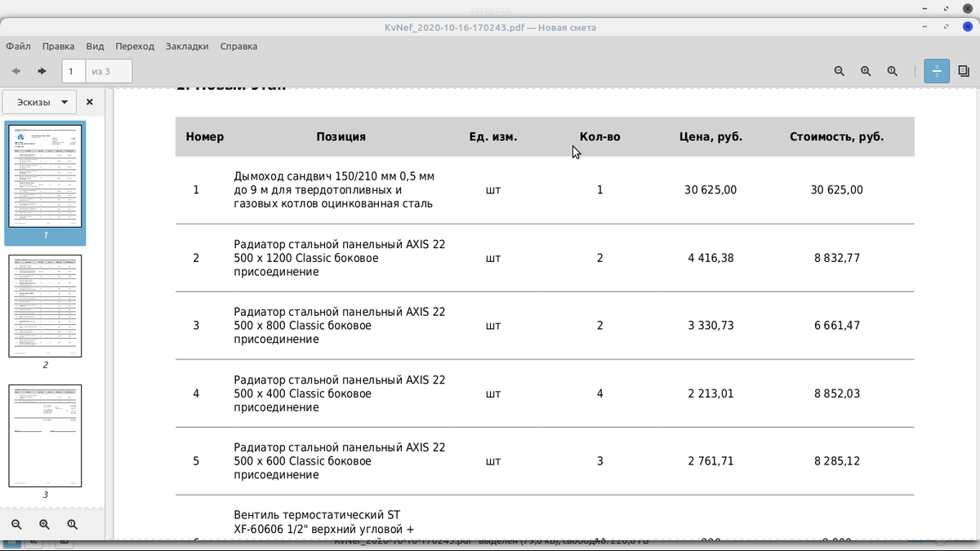The height and width of the screenshot is (551, 980).
Task: Open the Эскизы sidebar mode dropdown
Action: click(40, 102)
